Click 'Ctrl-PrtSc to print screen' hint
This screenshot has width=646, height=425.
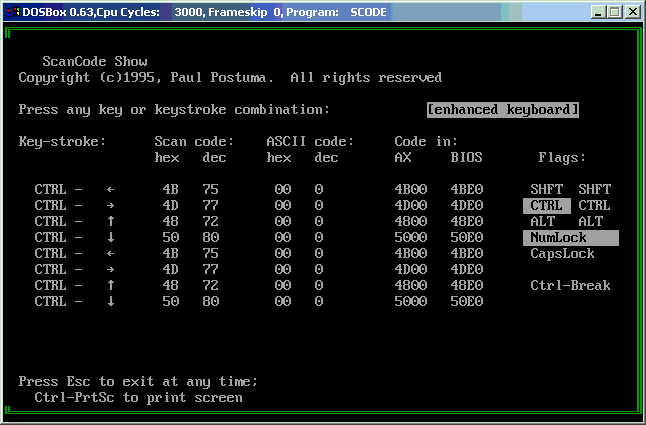coord(138,398)
